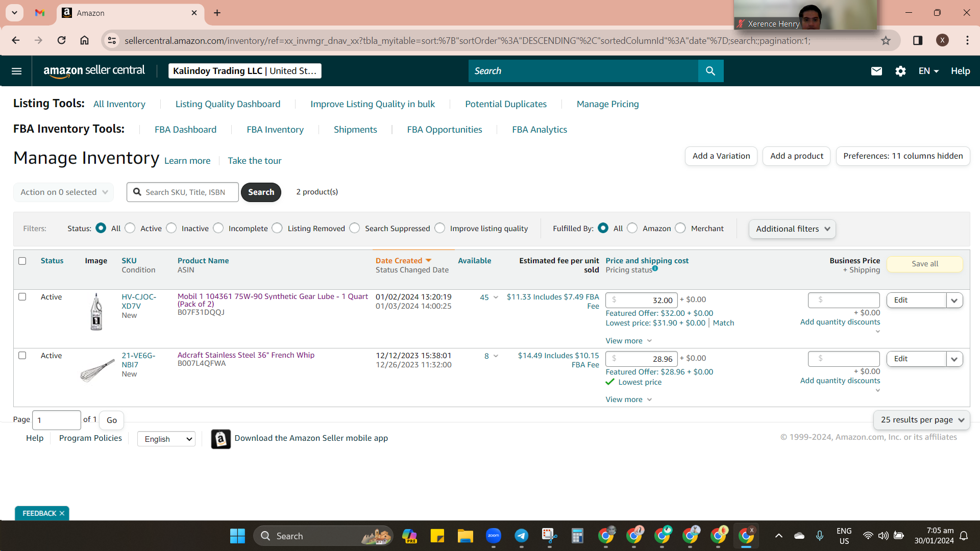Screen dimensions: 980x551
Task: Open Telegram from the taskbar
Action: (521, 536)
